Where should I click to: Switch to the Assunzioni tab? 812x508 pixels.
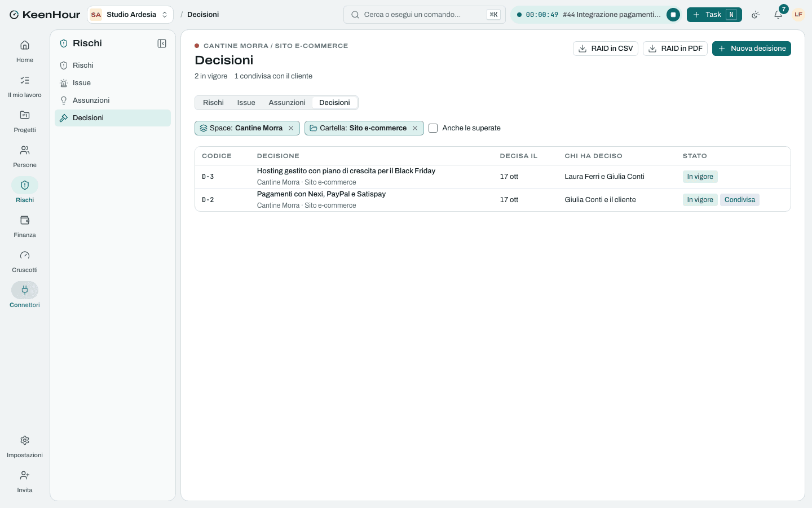pyautogui.click(x=287, y=103)
